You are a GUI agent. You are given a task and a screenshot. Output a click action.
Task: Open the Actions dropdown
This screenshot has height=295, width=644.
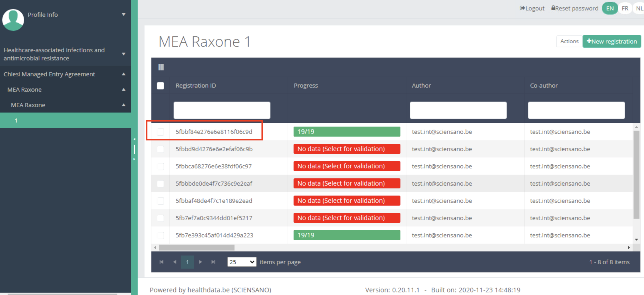(x=569, y=41)
